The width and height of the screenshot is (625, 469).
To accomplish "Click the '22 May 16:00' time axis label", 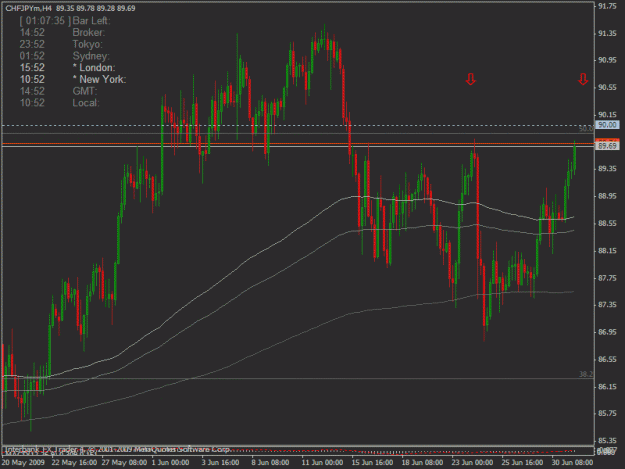I will [x=74, y=462].
